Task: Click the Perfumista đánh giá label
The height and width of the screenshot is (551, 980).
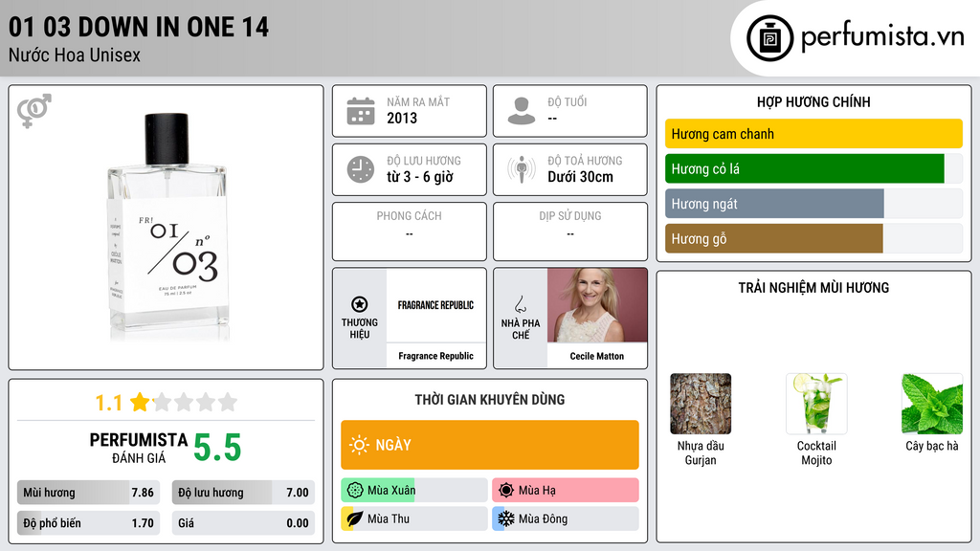Action: tap(139, 448)
